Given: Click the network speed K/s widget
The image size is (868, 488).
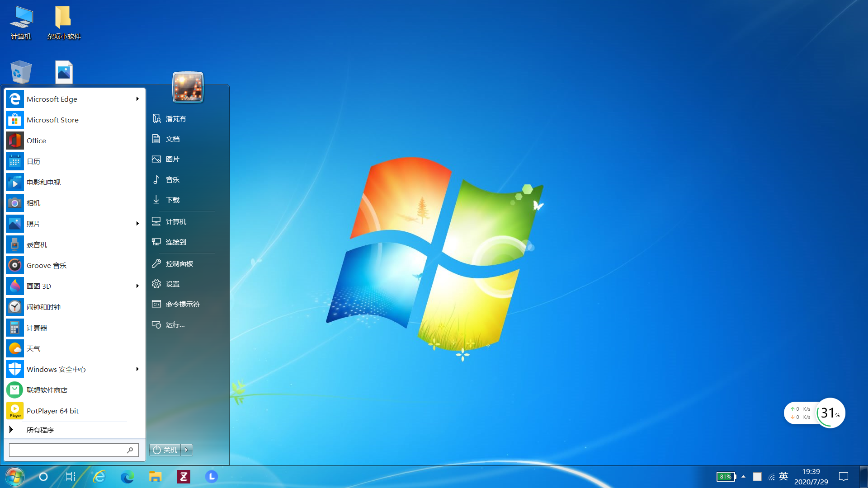Looking at the screenshot, I should coord(800,413).
